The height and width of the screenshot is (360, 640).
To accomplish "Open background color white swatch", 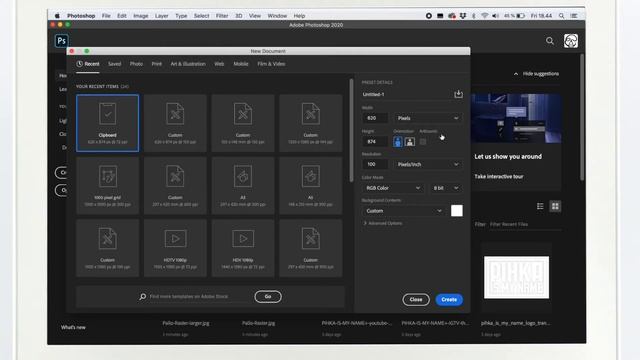I will point(457,211).
